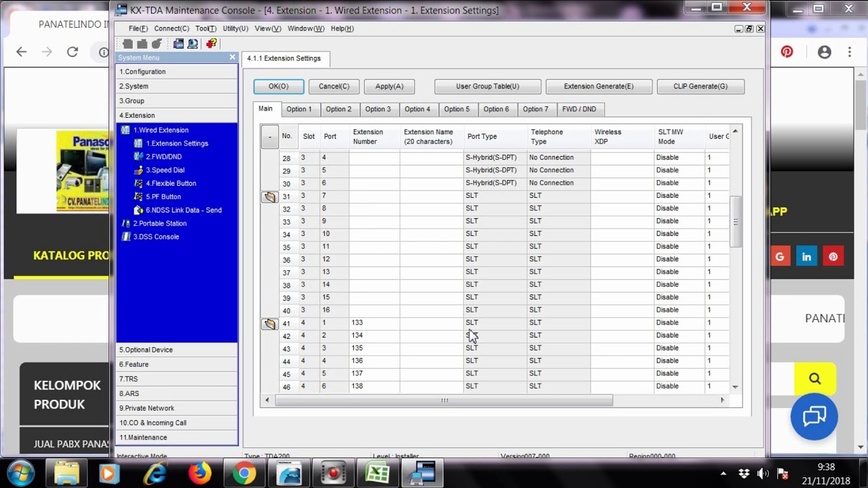Viewport: 868px width, 488px height.
Task: Open the browser profile avatar icon
Action: (x=824, y=52)
